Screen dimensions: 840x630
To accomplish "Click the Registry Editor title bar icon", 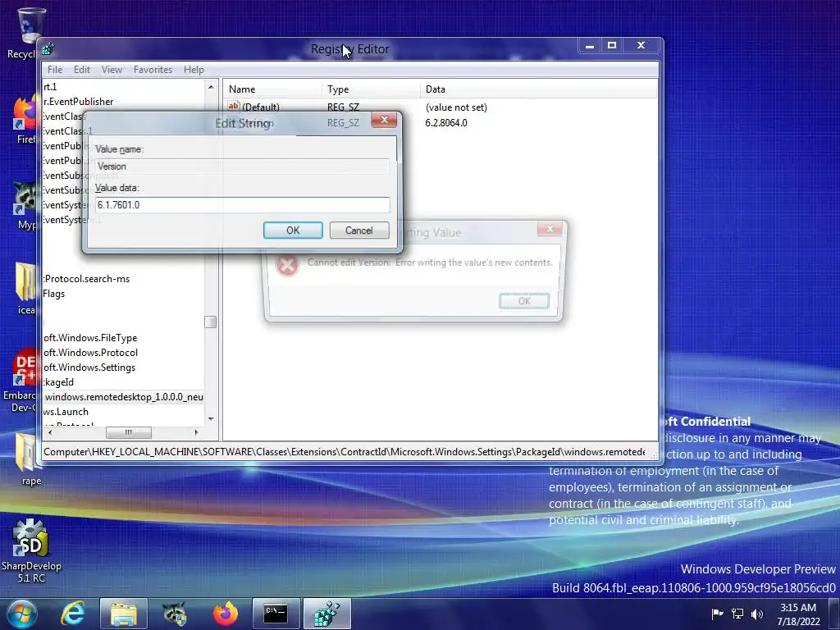I will click(48, 48).
